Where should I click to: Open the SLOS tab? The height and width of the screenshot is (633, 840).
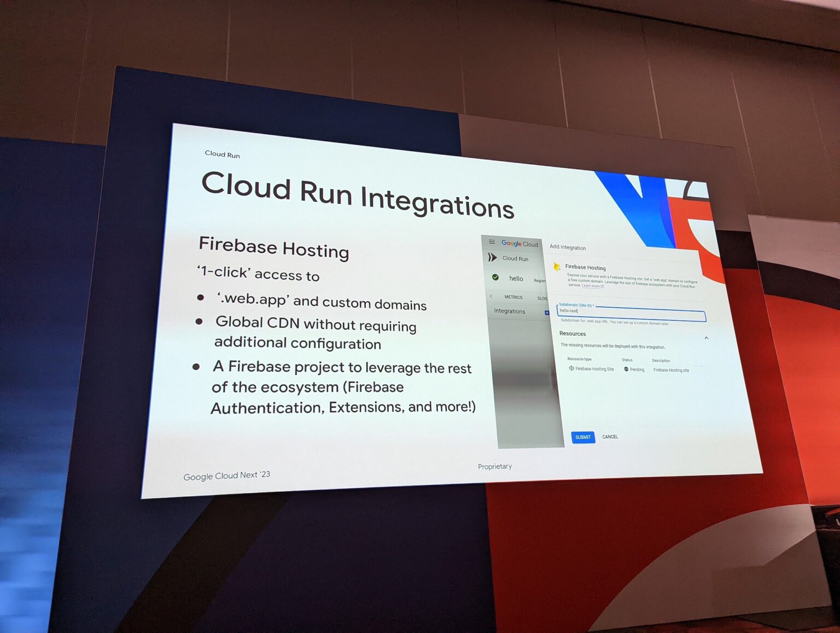[x=543, y=298]
